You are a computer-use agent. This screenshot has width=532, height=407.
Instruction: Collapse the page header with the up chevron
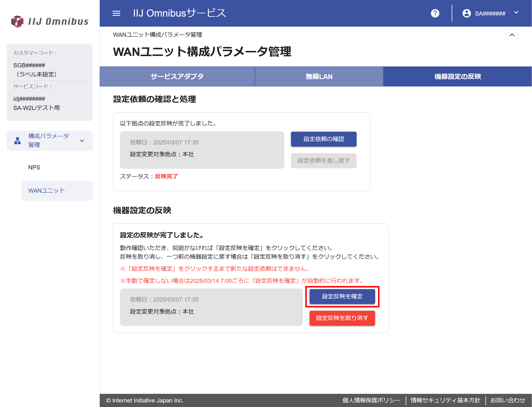pos(512,35)
